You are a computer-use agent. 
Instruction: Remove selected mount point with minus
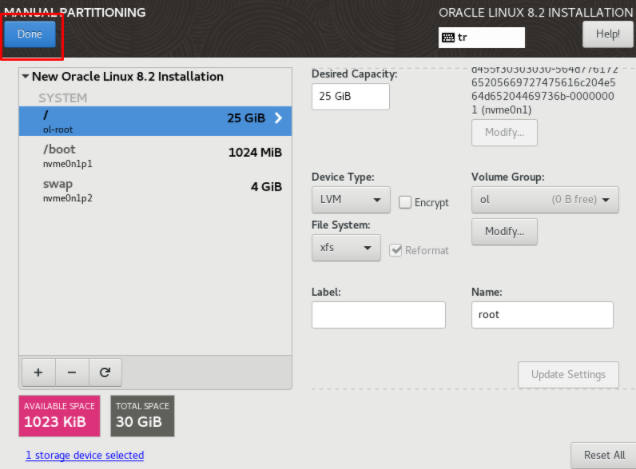(x=72, y=372)
